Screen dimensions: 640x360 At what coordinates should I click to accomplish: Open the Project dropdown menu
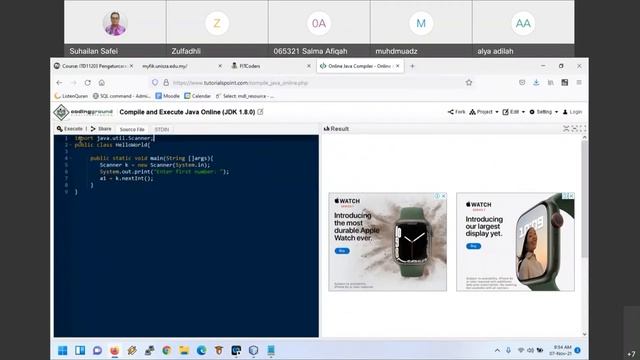pyautogui.click(x=484, y=112)
